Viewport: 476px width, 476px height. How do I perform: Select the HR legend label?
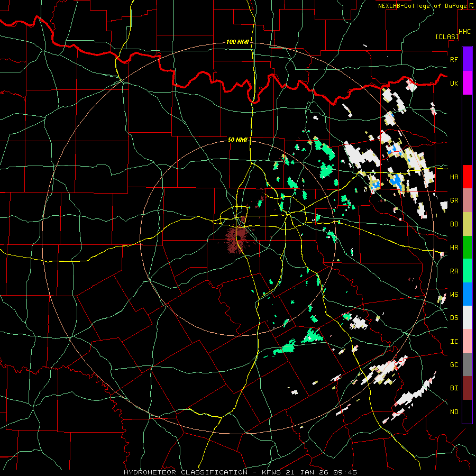(454, 248)
